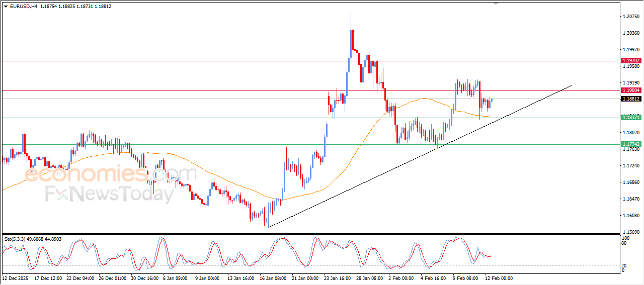Click the gray chart shift triangle marker

click(497, 4)
